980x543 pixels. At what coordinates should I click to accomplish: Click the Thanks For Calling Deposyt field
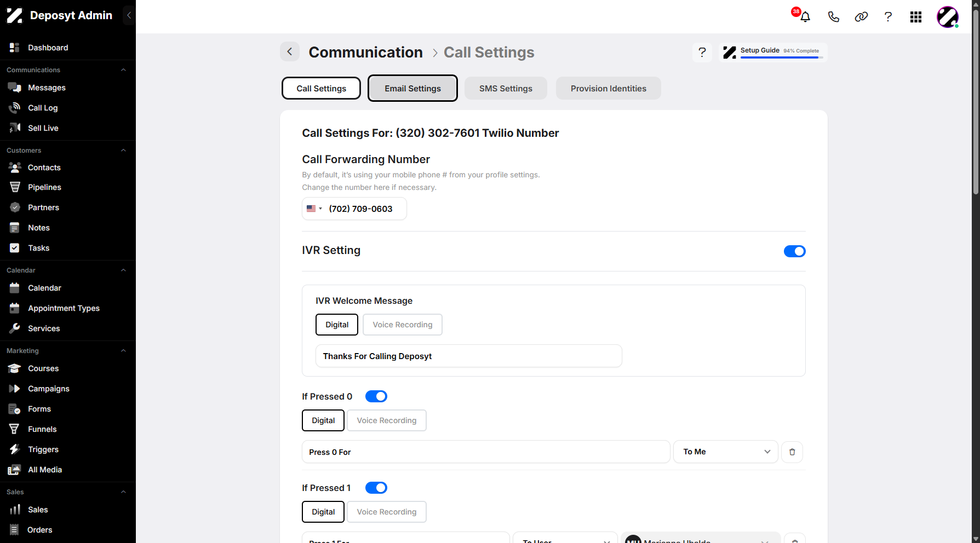coord(469,356)
